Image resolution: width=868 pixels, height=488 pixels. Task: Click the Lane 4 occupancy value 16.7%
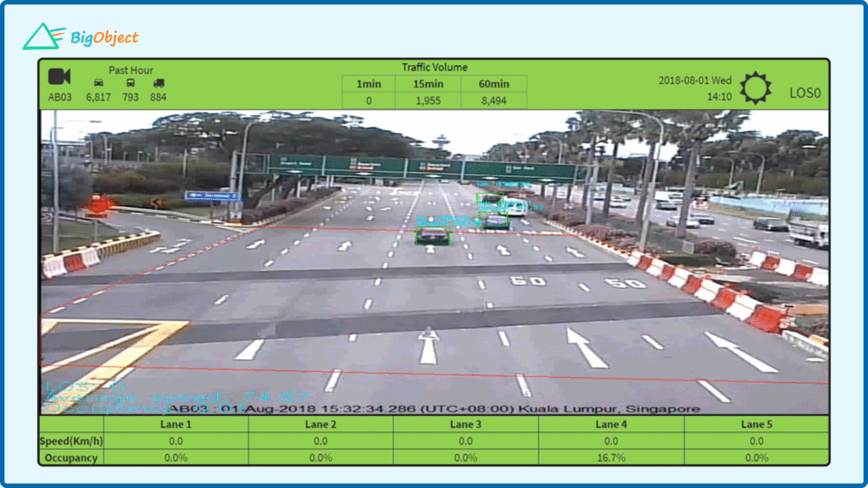pos(611,457)
